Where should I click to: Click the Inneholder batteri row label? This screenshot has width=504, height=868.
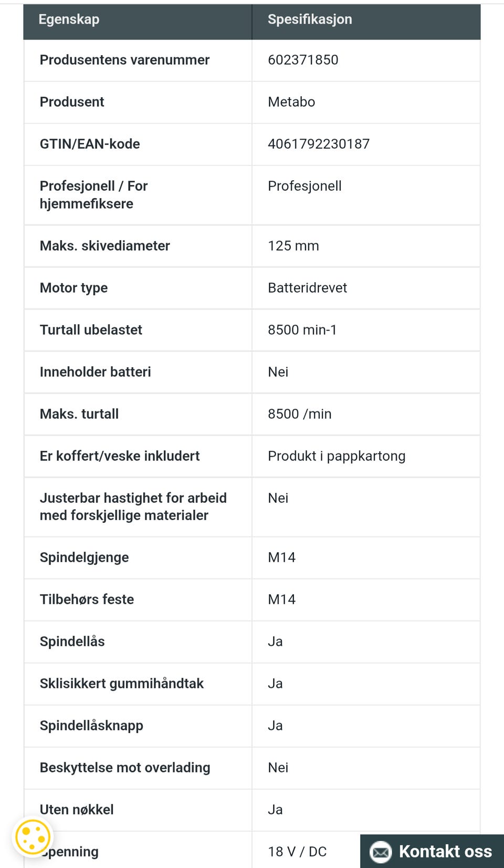coord(95,372)
